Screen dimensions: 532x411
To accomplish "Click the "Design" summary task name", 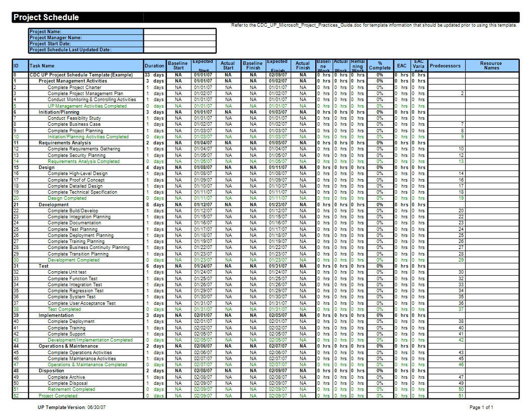I will (x=46, y=168).
